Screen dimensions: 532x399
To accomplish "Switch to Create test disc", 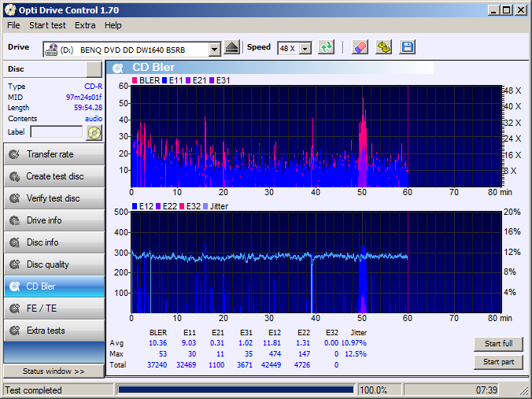I will tap(54, 176).
